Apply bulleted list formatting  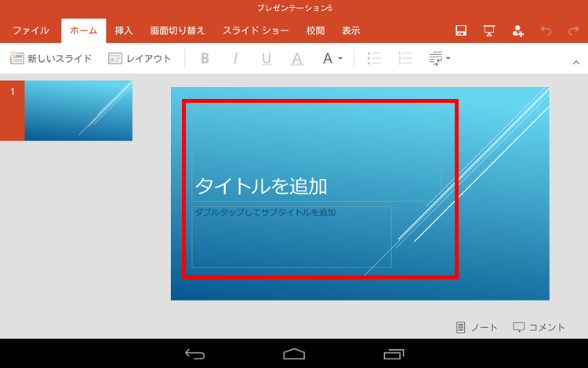[x=375, y=58]
